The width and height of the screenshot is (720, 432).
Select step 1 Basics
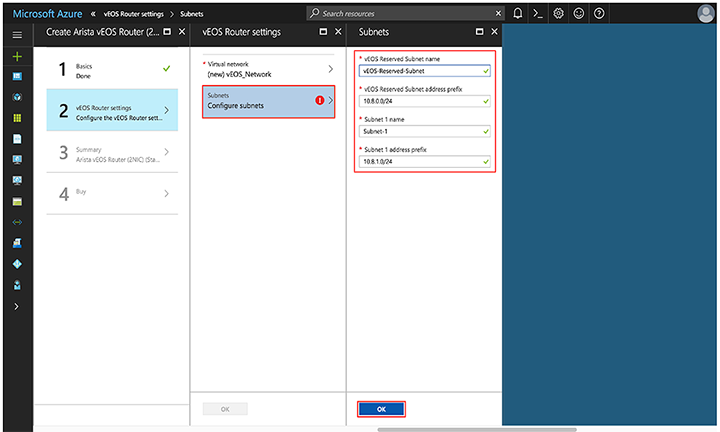(x=112, y=70)
